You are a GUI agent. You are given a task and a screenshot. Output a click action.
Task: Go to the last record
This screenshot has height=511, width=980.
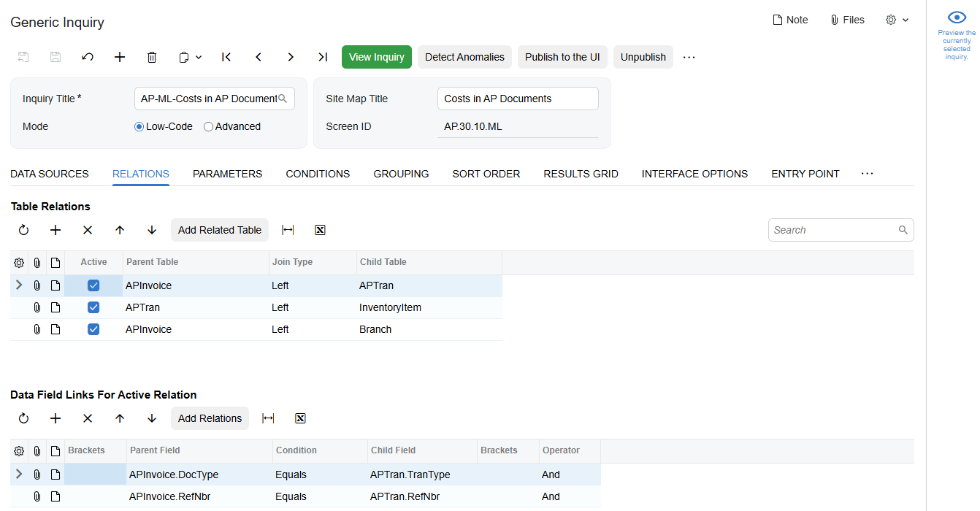(x=323, y=57)
